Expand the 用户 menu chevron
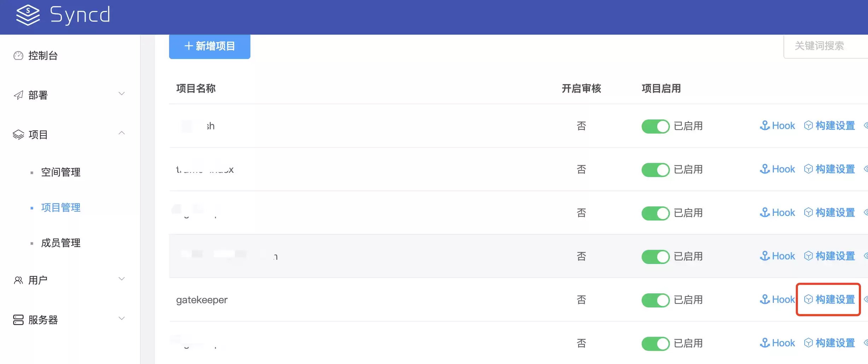 click(x=122, y=279)
